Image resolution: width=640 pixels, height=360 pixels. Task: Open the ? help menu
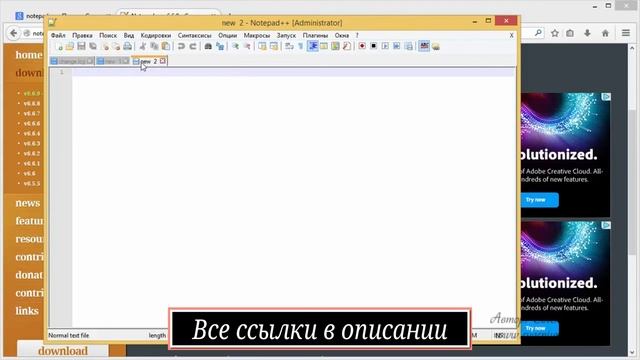tap(357, 36)
